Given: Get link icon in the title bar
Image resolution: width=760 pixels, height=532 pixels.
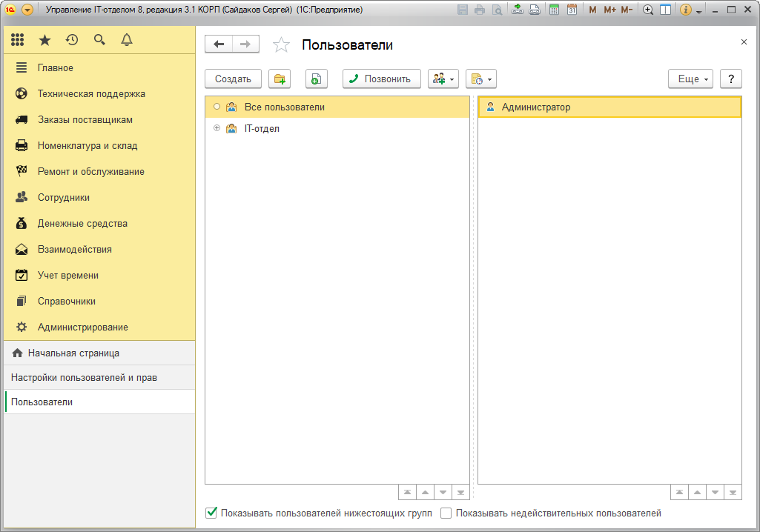Looking at the screenshot, I should pyautogui.click(x=518, y=10).
